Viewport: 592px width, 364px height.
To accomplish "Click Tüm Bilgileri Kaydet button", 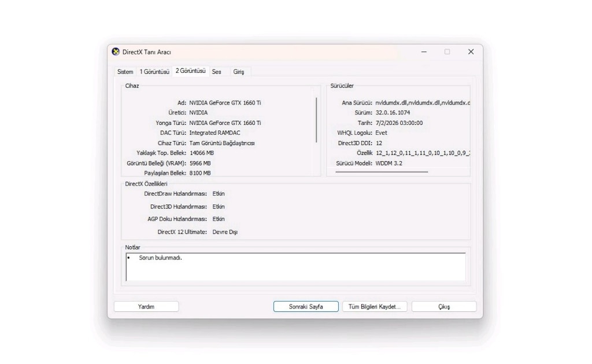I will point(375,307).
